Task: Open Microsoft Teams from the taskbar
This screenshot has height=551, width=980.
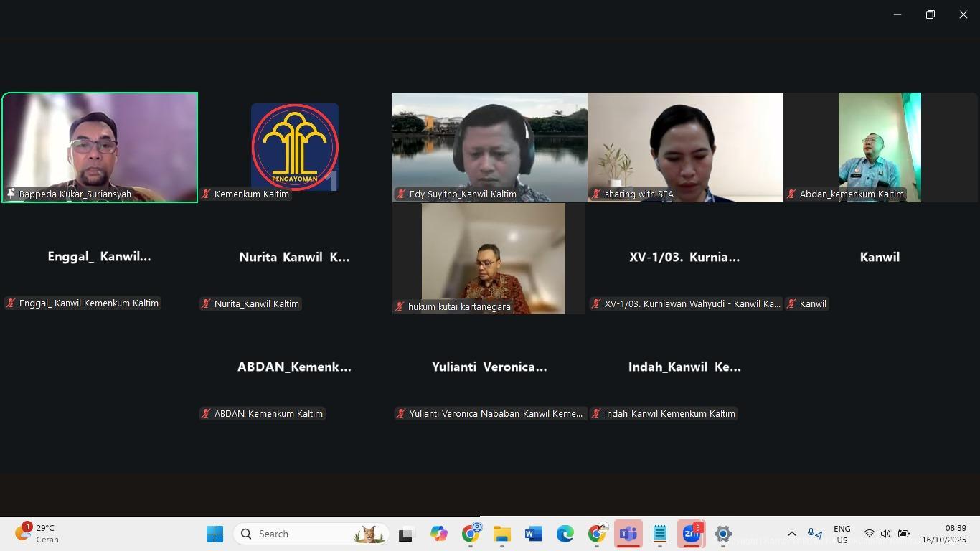Action: pyautogui.click(x=628, y=534)
